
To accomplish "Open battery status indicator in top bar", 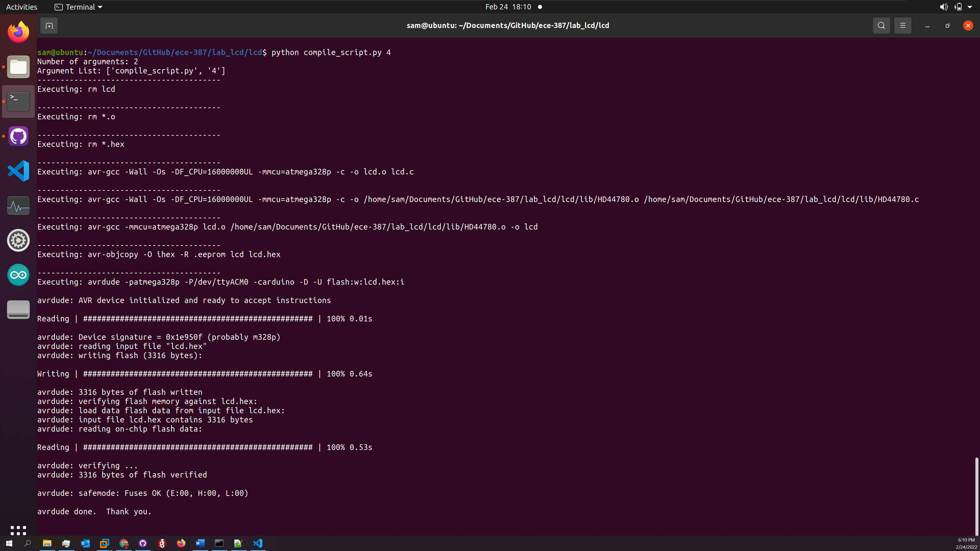I will [x=958, y=7].
